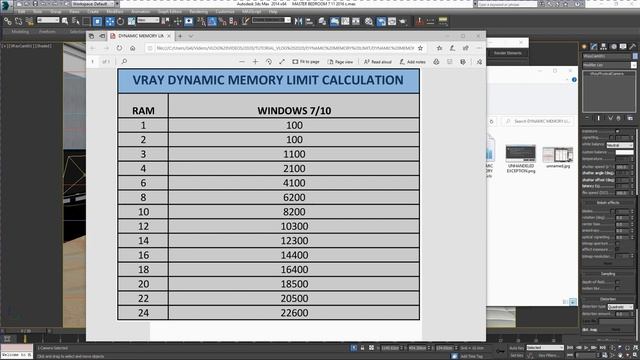
Task: Print the PDF with the printer icon
Action: point(436,62)
